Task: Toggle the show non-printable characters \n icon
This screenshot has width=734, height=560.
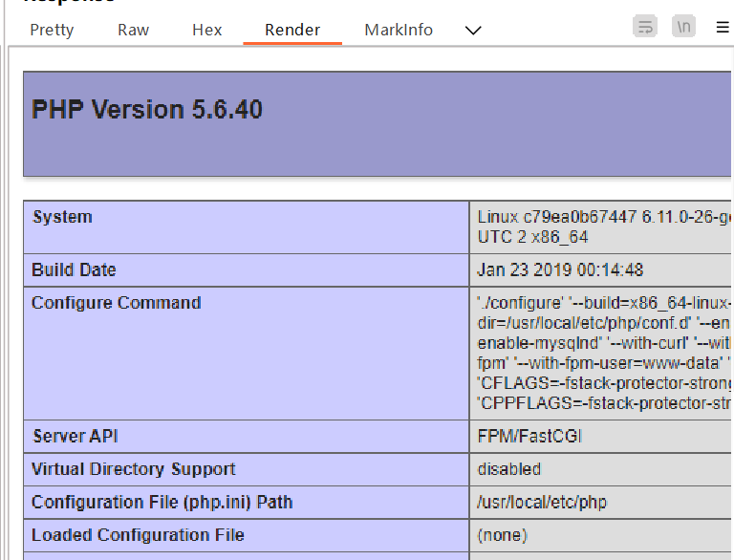Action: click(x=683, y=26)
